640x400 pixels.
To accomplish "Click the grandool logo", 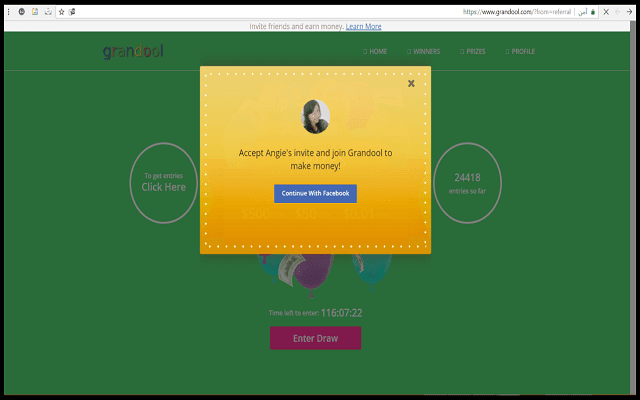I will 133,51.
